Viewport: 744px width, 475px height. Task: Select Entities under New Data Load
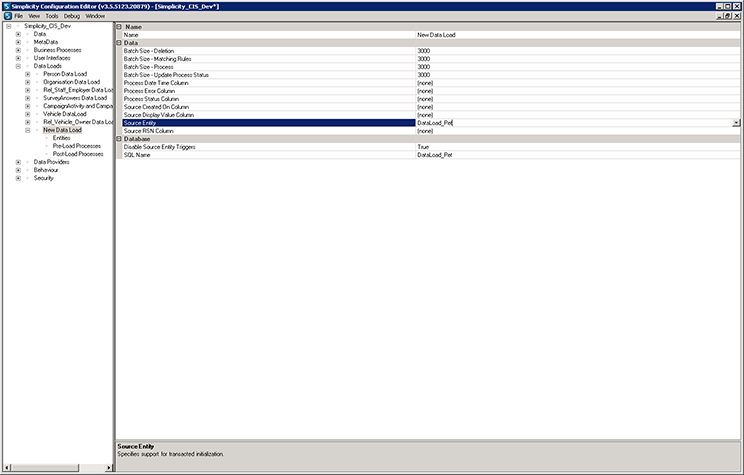click(x=61, y=138)
